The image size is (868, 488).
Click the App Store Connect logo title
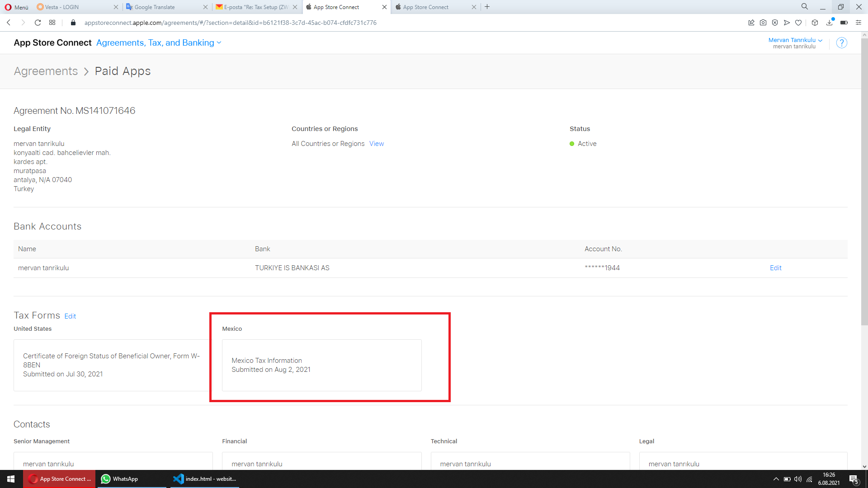coord(52,42)
